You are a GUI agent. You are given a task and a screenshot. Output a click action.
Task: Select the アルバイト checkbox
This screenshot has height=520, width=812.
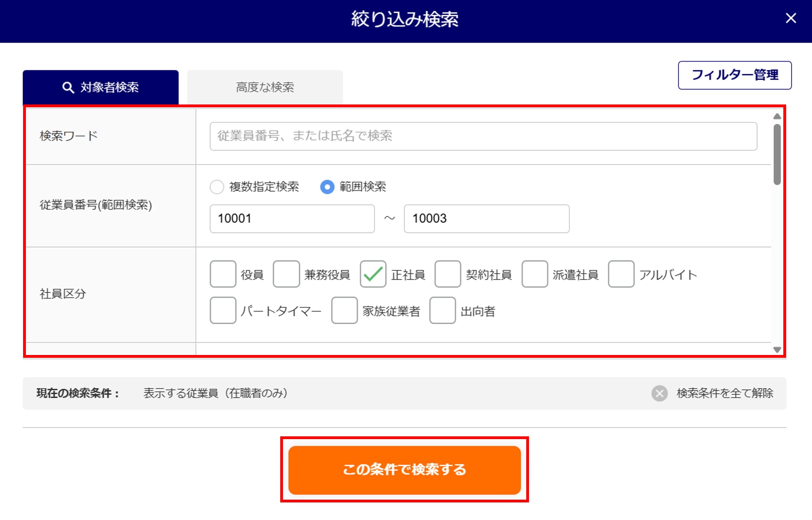(621, 274)
